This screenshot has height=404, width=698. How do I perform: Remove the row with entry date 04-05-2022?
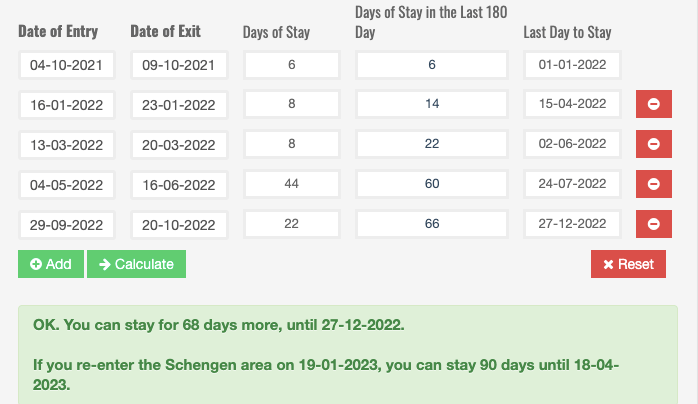point(653,184)
